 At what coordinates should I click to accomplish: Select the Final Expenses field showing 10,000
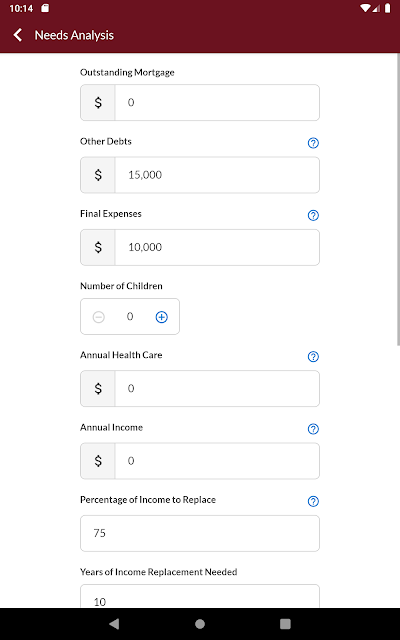[x=217, y=247]
